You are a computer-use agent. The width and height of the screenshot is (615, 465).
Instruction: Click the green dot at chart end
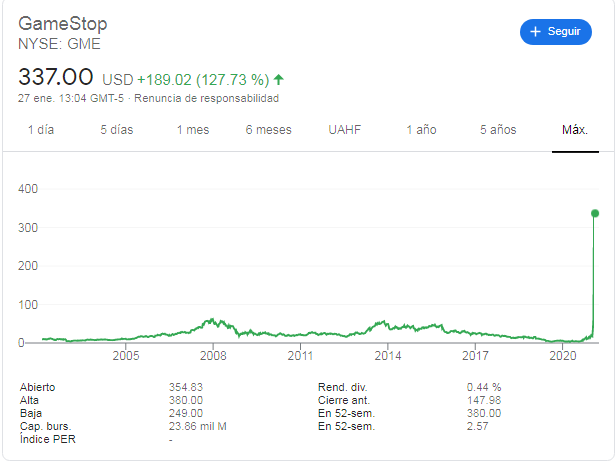point(595,213)
